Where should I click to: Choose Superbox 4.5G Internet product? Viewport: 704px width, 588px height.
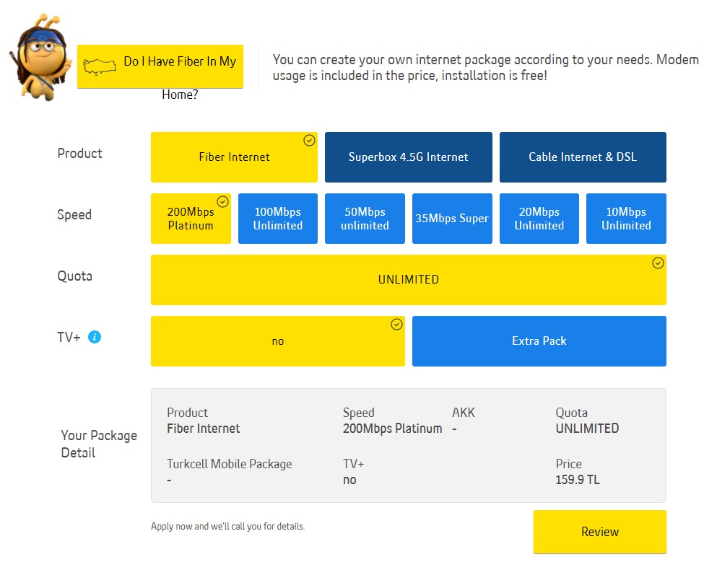(x=408, y=157)
